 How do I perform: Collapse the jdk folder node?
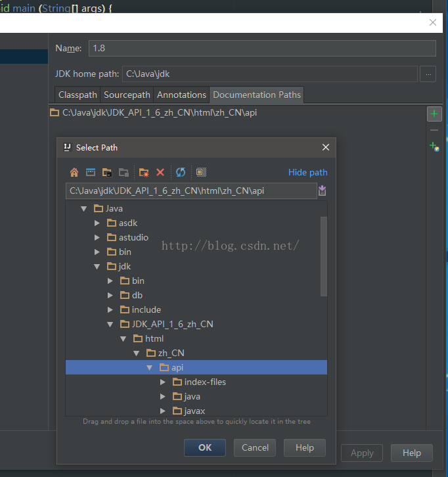pyautogui.click(x=97, y=267)
